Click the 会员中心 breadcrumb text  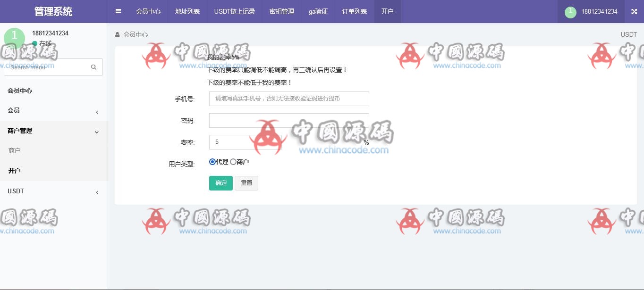click(136, 35)
